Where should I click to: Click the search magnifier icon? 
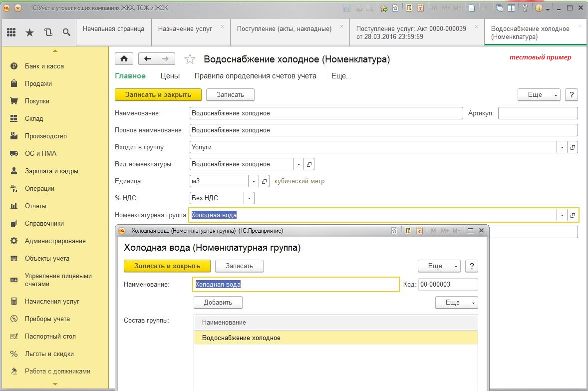(66, 32)
